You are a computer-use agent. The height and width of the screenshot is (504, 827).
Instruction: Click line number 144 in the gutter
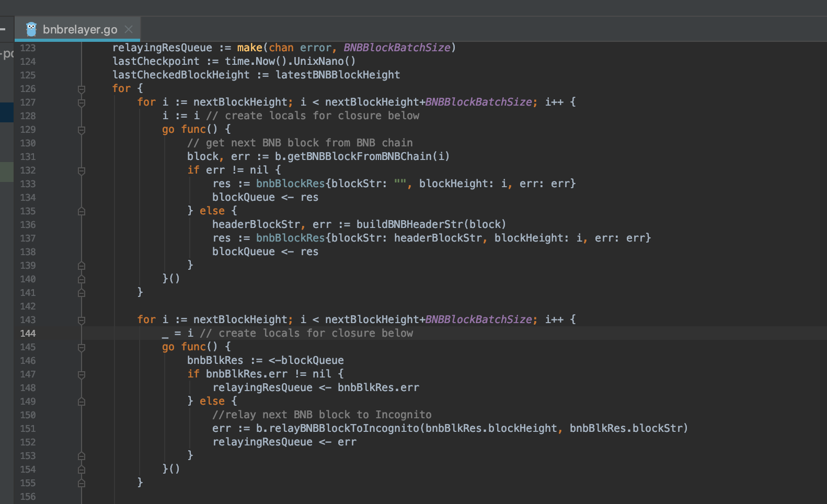click(28, 334)
